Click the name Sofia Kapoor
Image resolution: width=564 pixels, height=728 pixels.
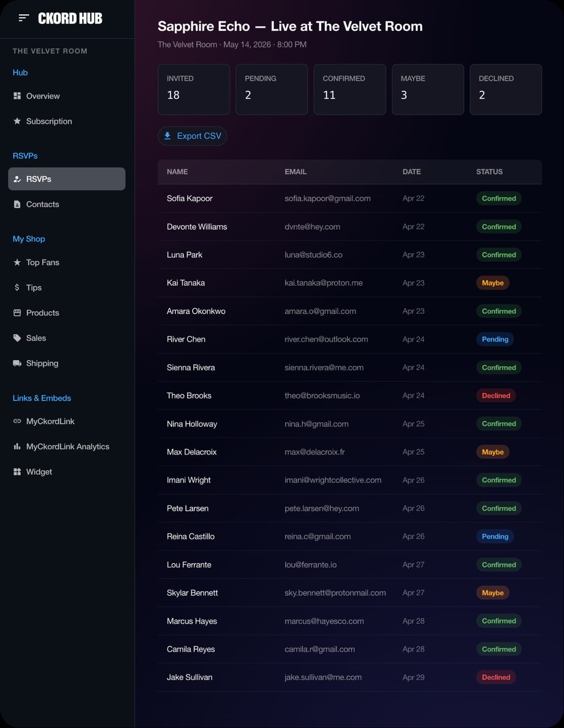click(x=189, y=198)
